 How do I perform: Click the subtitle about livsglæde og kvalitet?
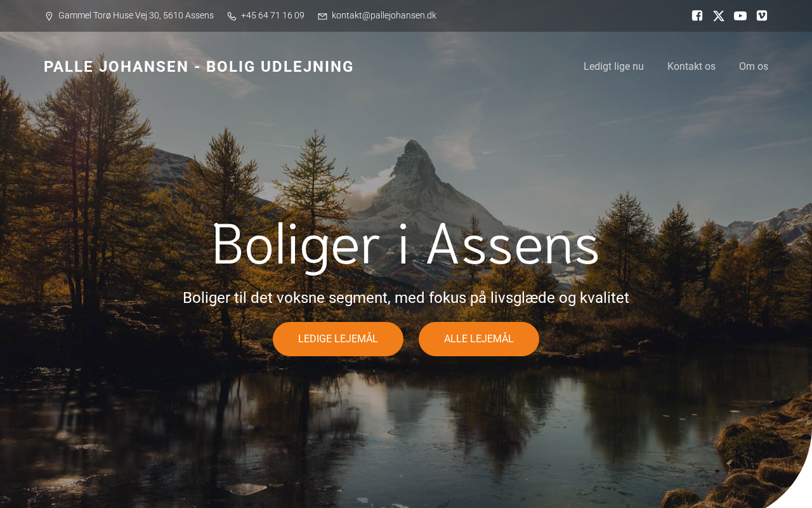click(x=406, y=297)
